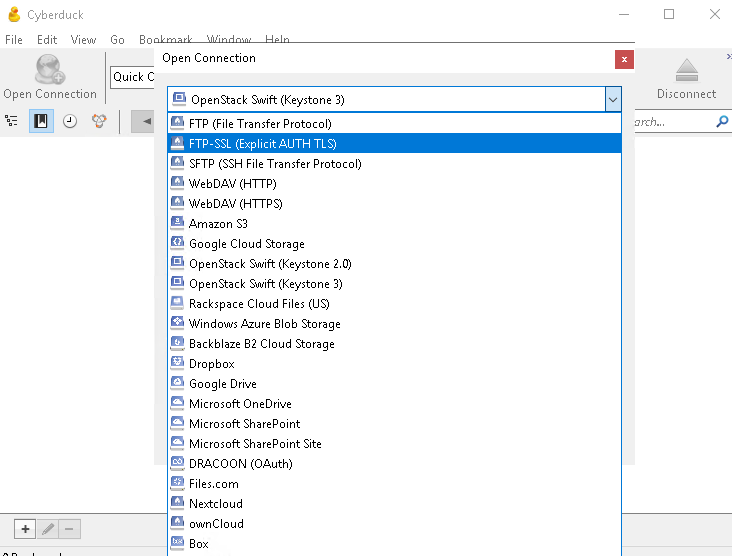
Task: Choose FTP-SSL (Explicit AUTH TLS)
Action: pos(394,143)
